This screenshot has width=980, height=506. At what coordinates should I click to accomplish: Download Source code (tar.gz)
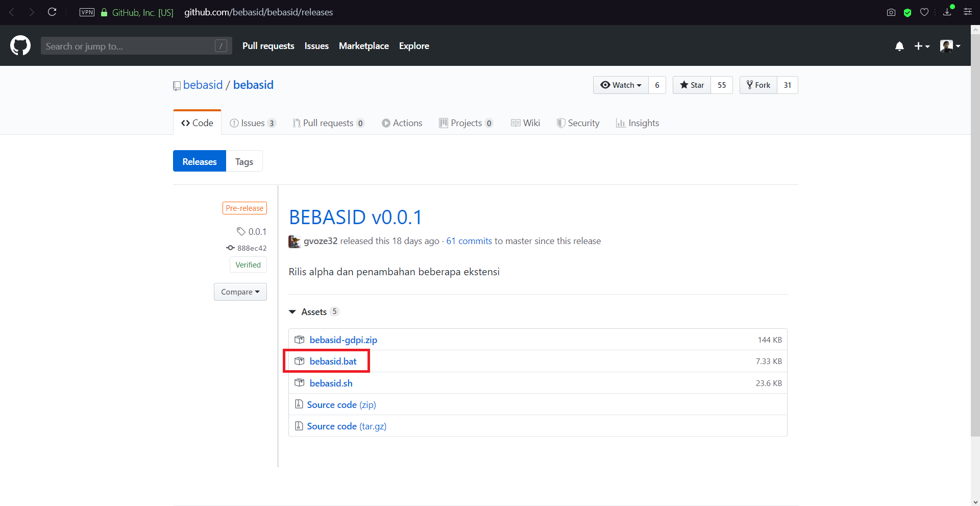(x=347, y=426)
